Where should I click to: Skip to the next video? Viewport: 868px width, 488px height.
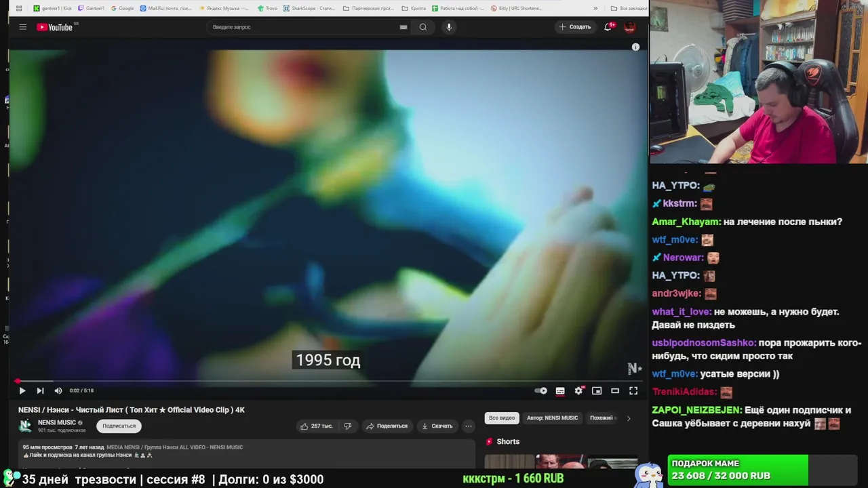[40, 390]
